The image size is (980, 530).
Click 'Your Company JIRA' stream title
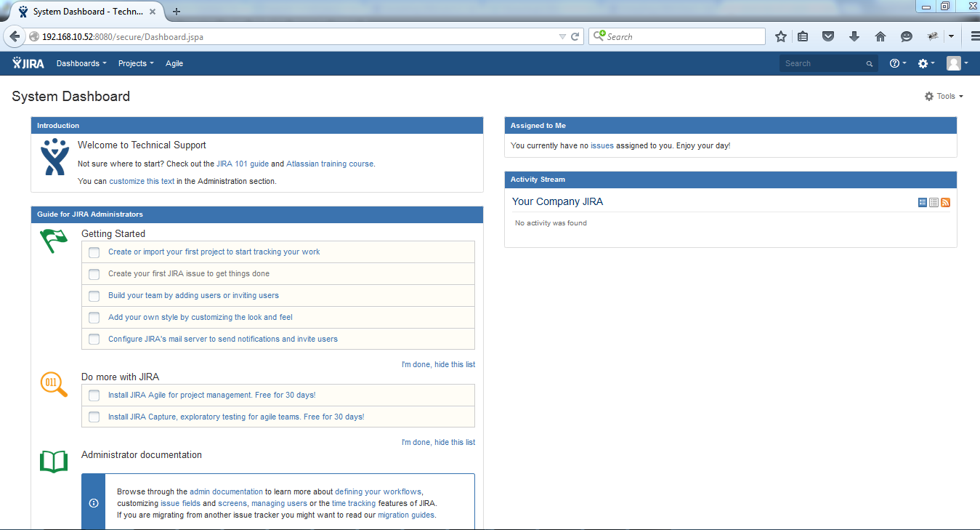click(x=557, y=202)
